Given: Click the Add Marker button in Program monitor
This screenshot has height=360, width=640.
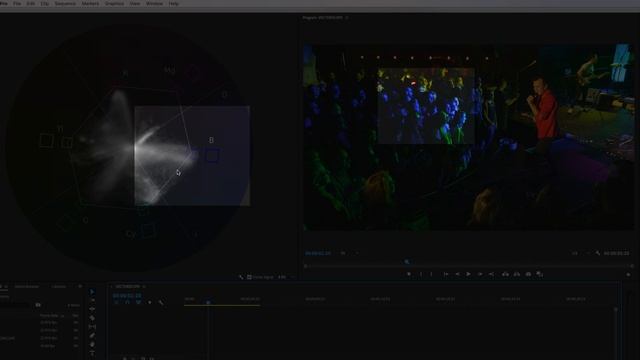Looking at the screenshot, I should (409, 274).
